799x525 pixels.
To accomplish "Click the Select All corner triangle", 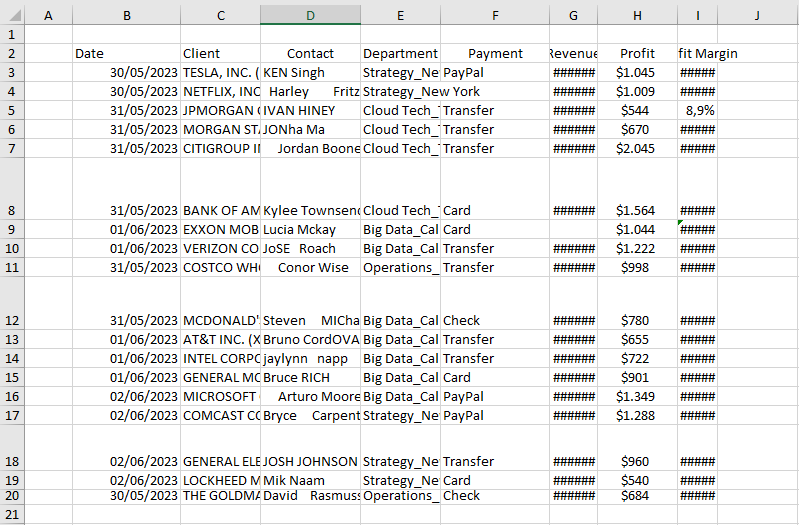I will pyautogui.click(x=15, y=15).
